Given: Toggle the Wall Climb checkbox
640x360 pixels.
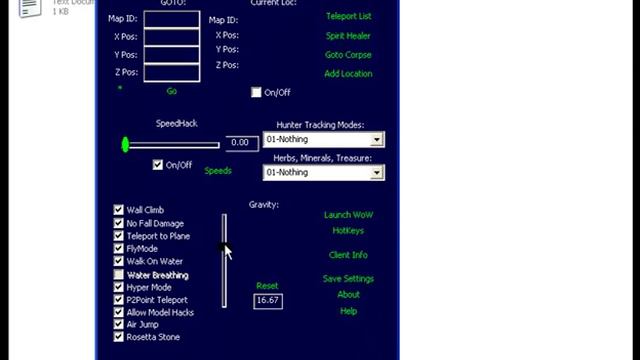Looking at the screenshot, I should [118, 210].
